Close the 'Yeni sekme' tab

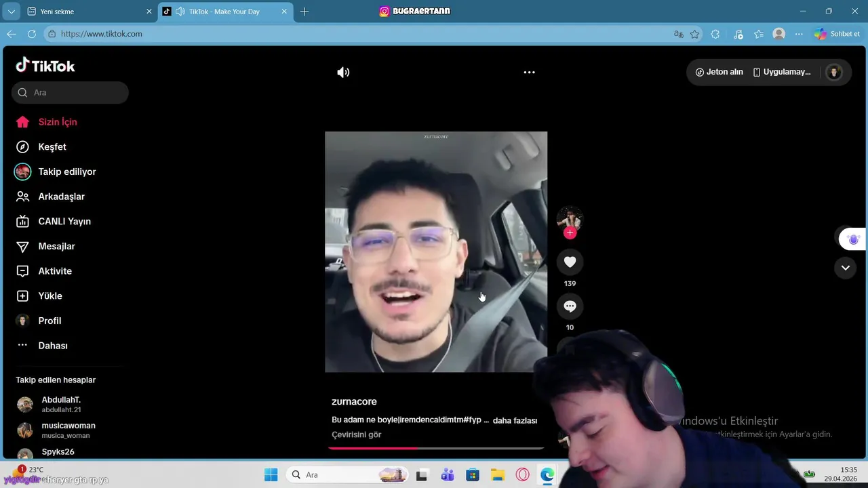149,12
